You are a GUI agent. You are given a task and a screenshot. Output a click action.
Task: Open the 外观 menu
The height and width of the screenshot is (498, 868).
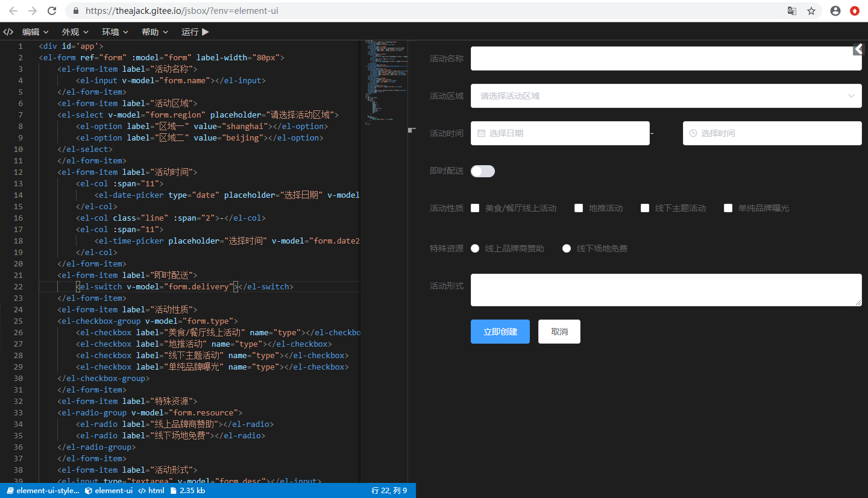(75, 32)
